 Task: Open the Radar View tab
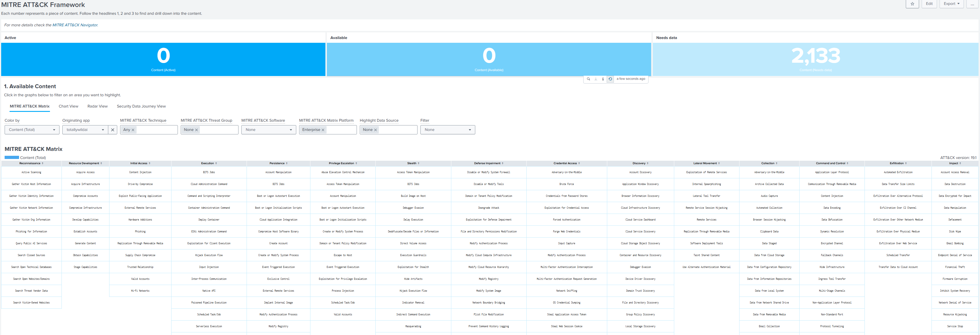97,106
